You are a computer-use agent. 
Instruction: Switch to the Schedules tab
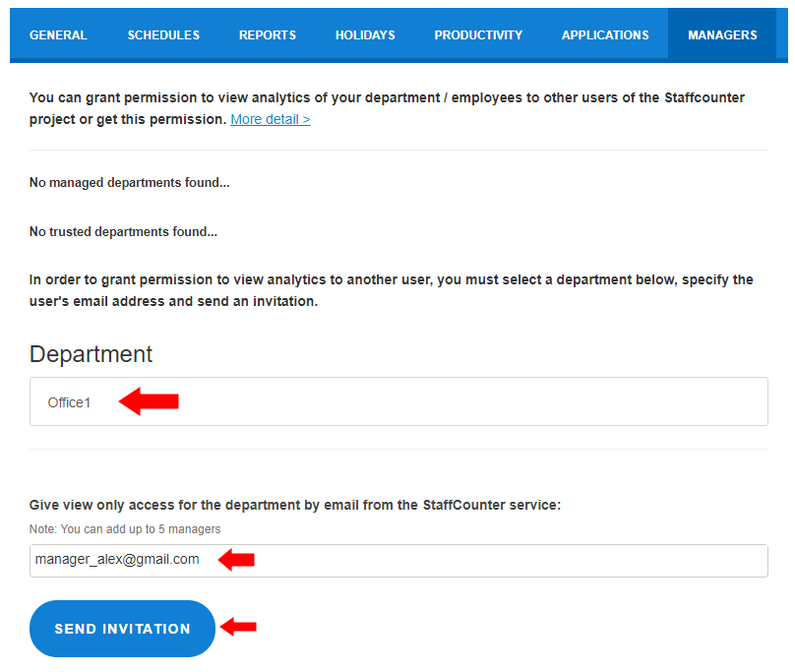[163, 35]
